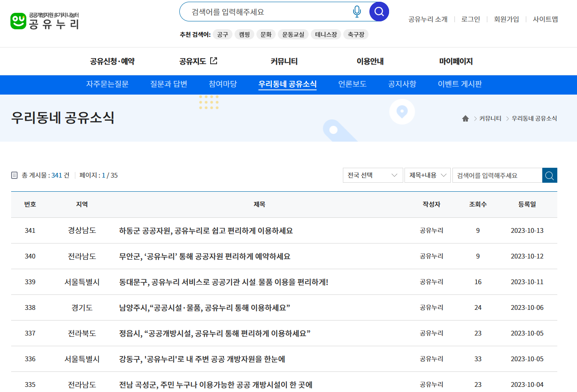Click 경상남도 region cell
The height and width of the screenshot is (392, 577).
82,231
